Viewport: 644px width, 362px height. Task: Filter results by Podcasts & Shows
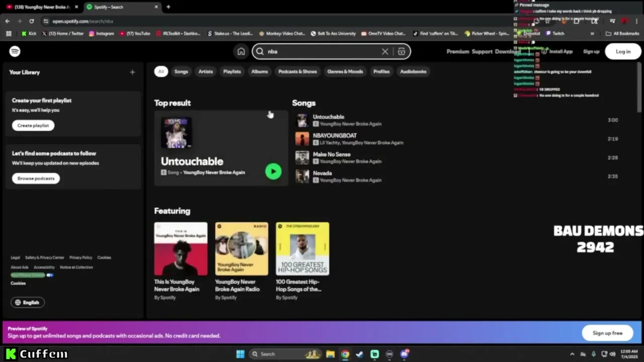coord(298,71)
